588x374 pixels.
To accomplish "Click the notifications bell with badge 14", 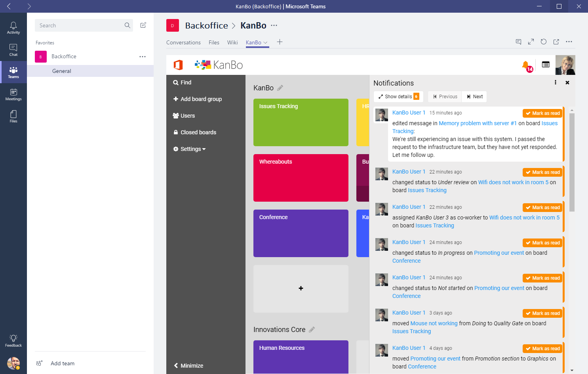I will [527, 66].
